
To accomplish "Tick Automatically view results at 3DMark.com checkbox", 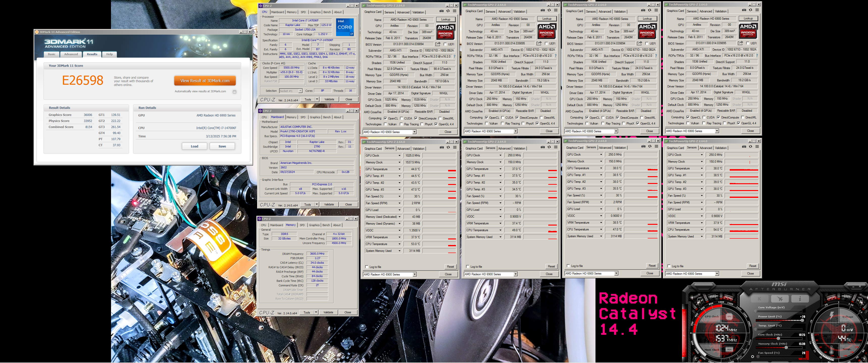I will 234,92.
